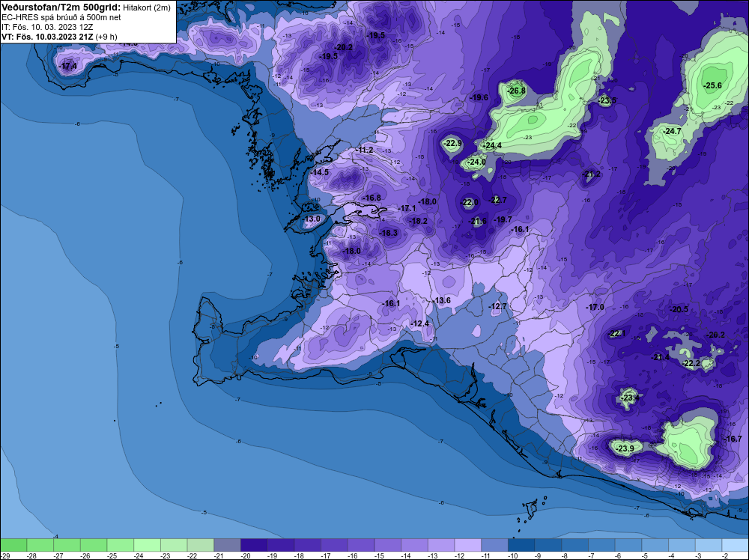Click the -17.1 temperature label

407,209
